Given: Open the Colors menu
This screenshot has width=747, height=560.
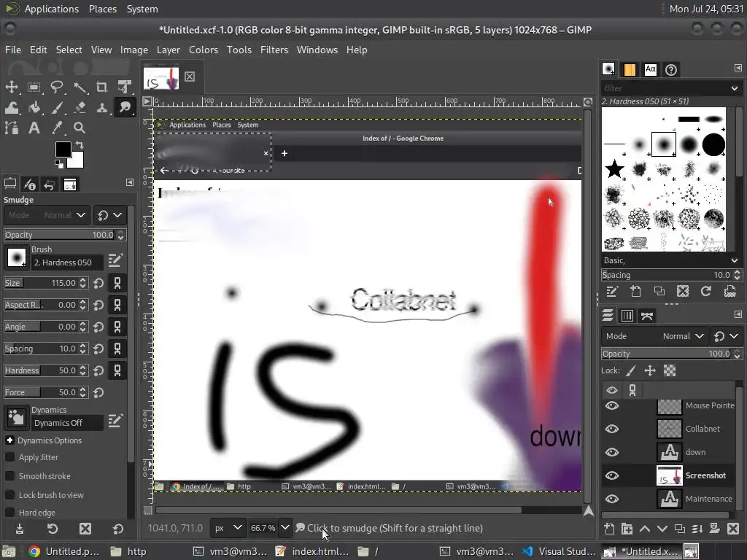Looking at the screenshot, I should [x=204, y=50].
